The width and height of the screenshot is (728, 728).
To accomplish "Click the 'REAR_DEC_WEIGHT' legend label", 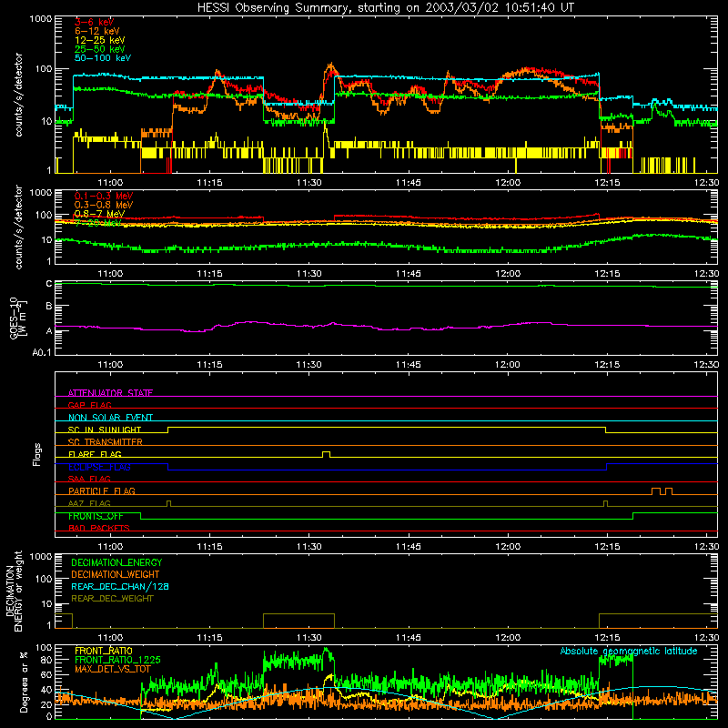I will (112, 599).
